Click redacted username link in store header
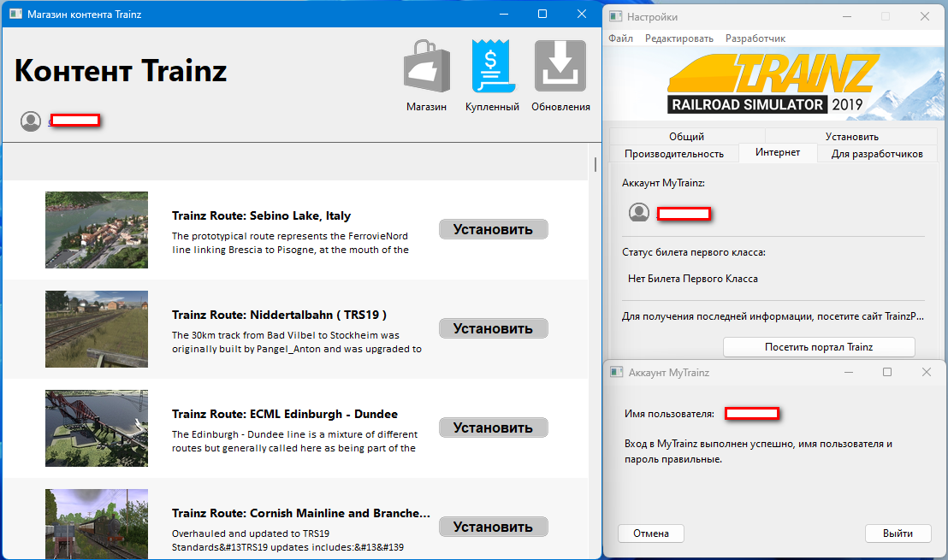This screenshot has height=560, width=948. (74, 121)
